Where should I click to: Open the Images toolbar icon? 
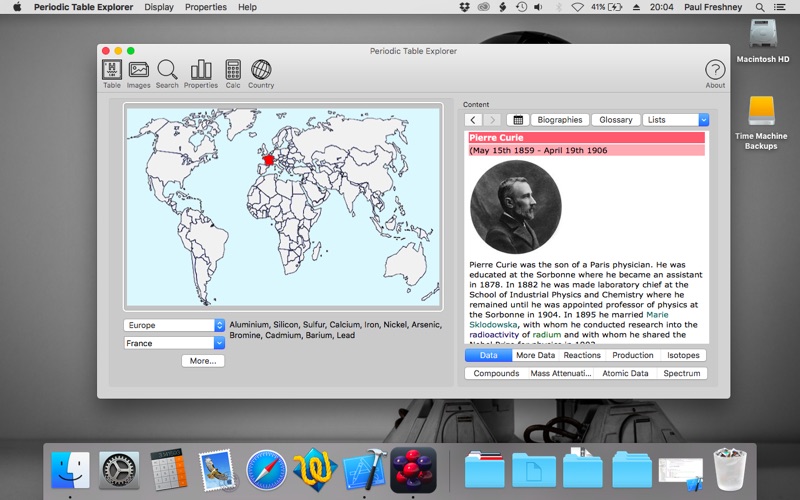(x=138, y=74)
